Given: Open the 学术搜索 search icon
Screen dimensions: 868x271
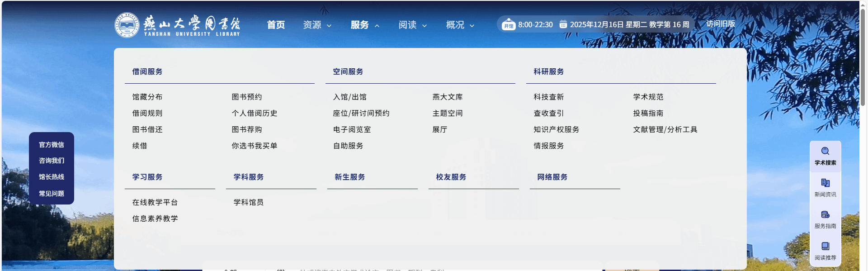Looking at the screenshot, I should coord(825,152).
